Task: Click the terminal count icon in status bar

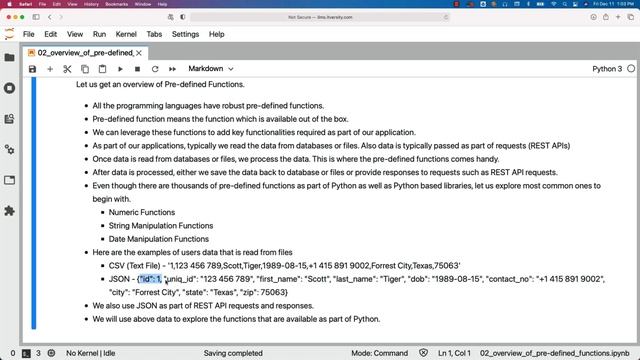Action: point(26,353)
